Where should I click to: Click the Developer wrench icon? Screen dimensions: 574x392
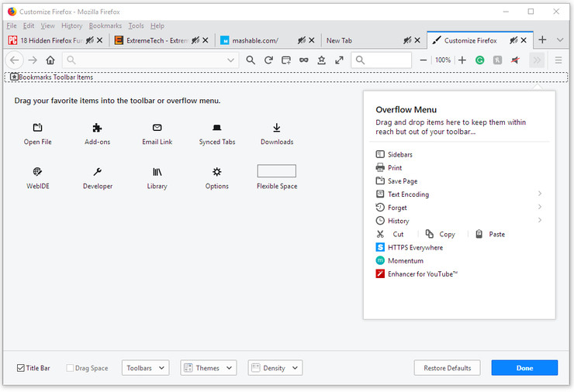(x=97, y=172)
